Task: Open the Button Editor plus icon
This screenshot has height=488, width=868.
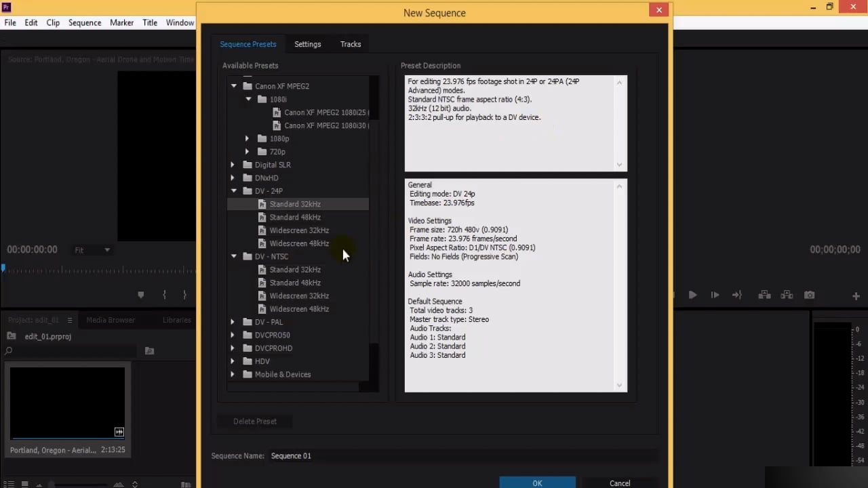Action: 856,296
